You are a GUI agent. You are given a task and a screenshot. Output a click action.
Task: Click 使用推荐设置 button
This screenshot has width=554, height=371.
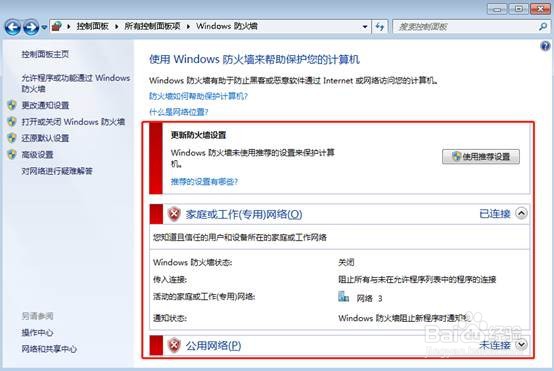click(x=481, y=157)
